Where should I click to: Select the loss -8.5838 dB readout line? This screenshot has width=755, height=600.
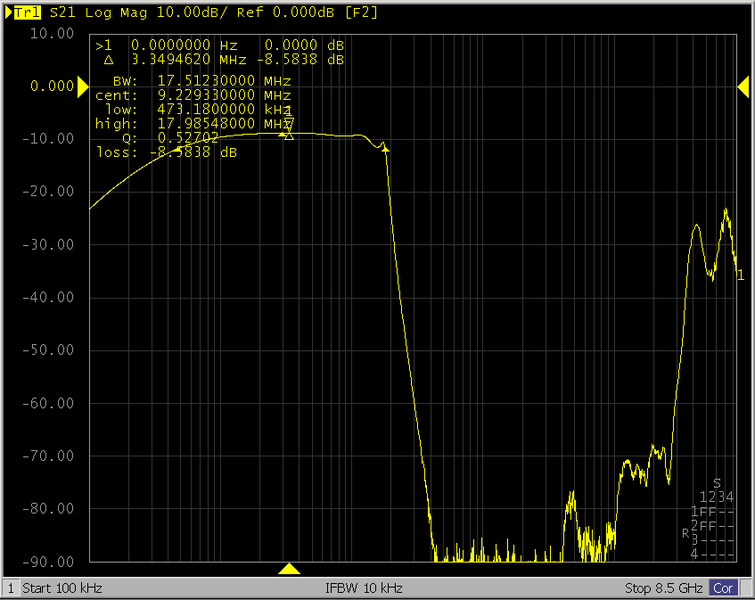coord(166,152)
